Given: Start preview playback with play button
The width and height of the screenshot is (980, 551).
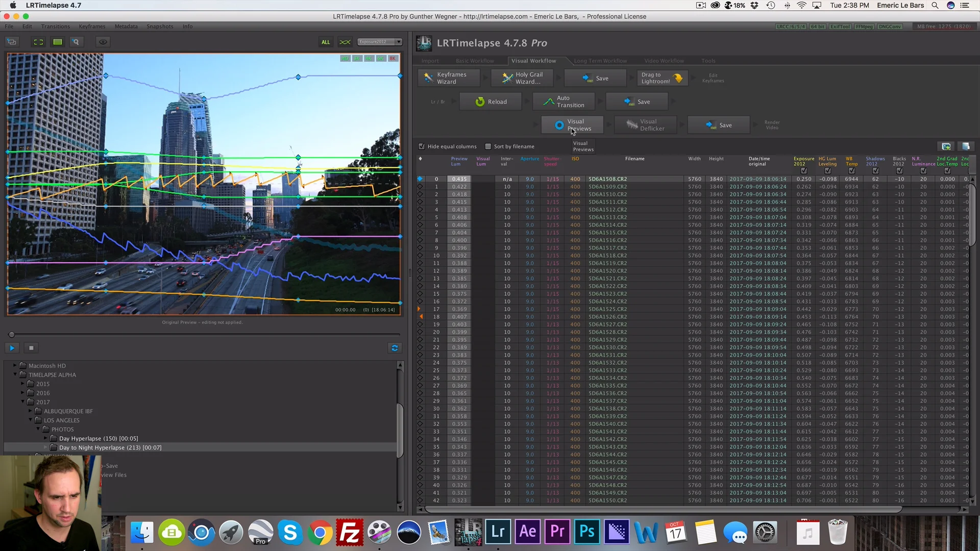Looking at the screenshot, I should click(x=12, y=348).
